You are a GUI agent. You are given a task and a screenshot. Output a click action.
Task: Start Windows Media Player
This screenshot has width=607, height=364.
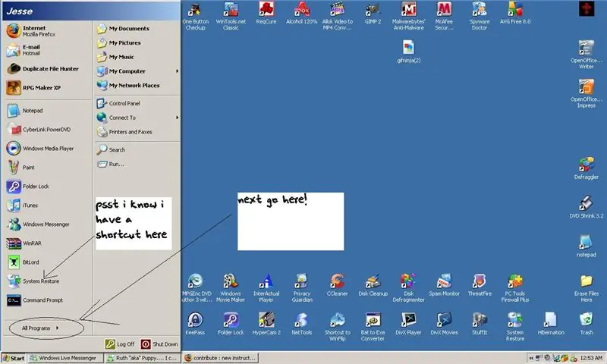pos(46,149)
